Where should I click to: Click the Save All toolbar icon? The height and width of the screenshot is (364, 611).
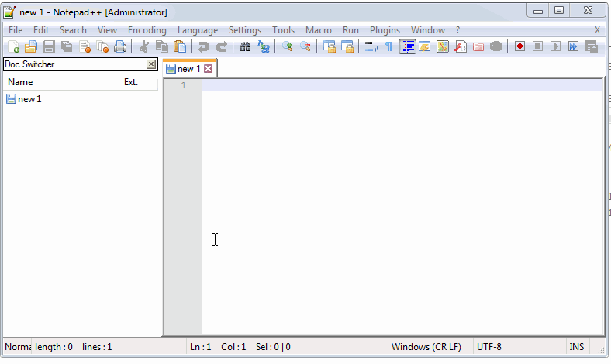(x=67, y=46)
